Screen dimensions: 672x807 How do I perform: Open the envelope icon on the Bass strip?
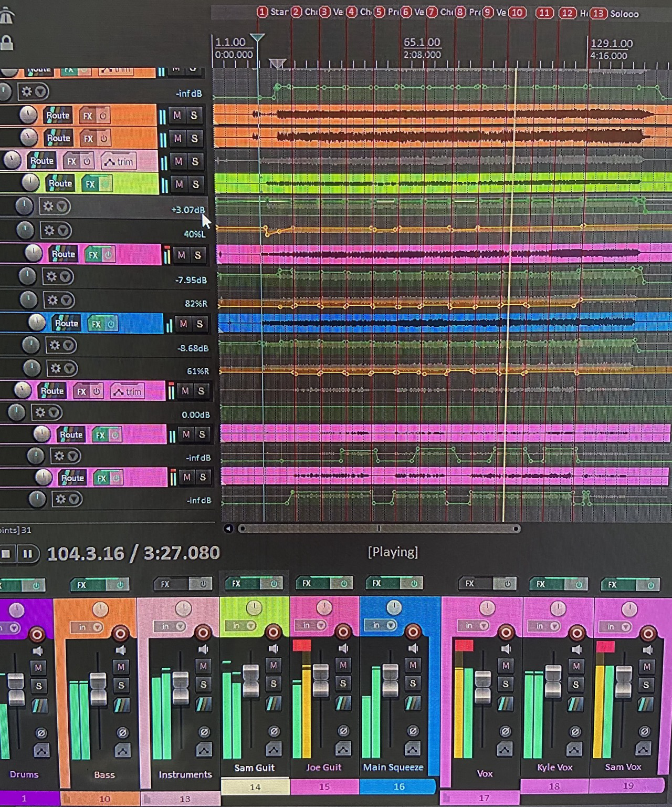point(122,750)
